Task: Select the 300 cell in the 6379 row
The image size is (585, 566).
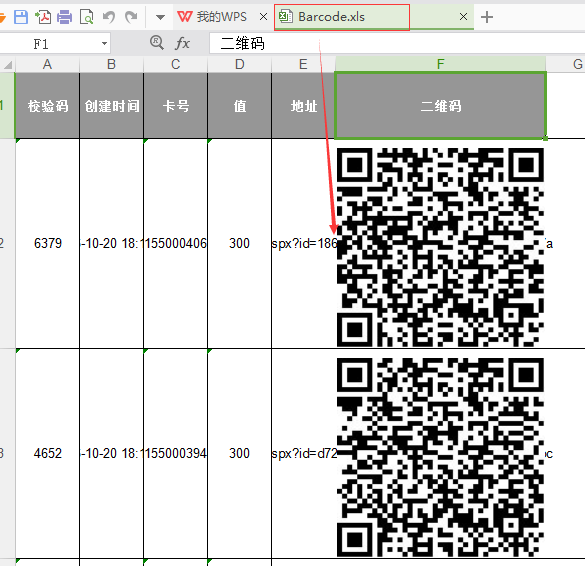Action: [x=240, y=244]
